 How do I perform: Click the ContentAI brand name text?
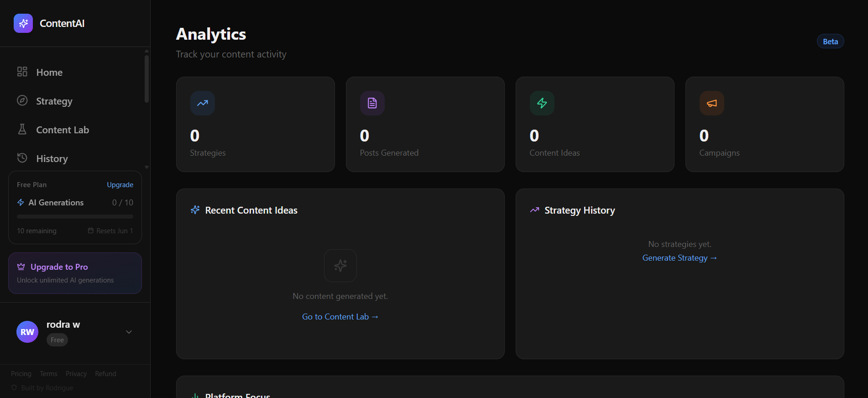click(62, 23)
